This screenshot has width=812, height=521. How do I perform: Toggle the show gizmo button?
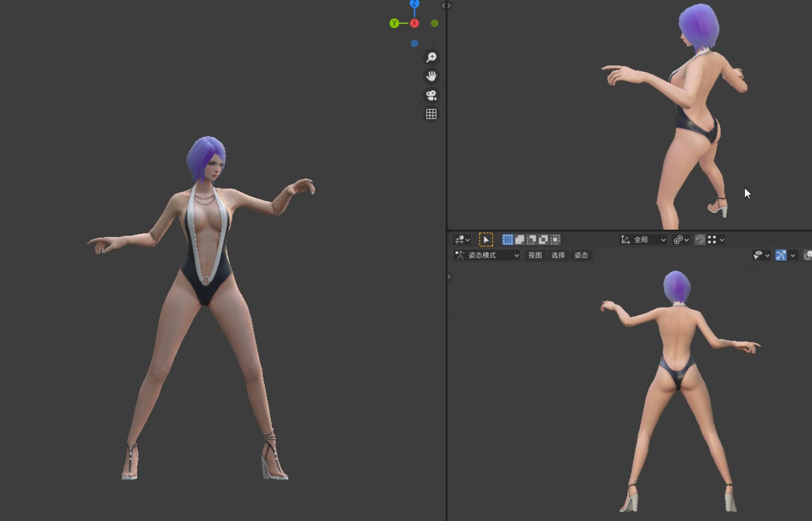781,255
